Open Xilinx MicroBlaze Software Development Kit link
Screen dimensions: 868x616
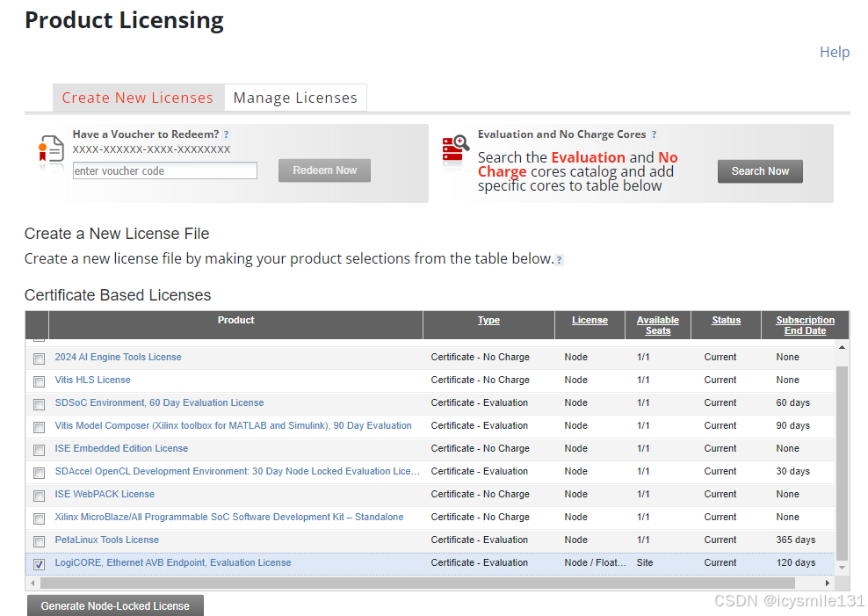[x=229, y=517]
